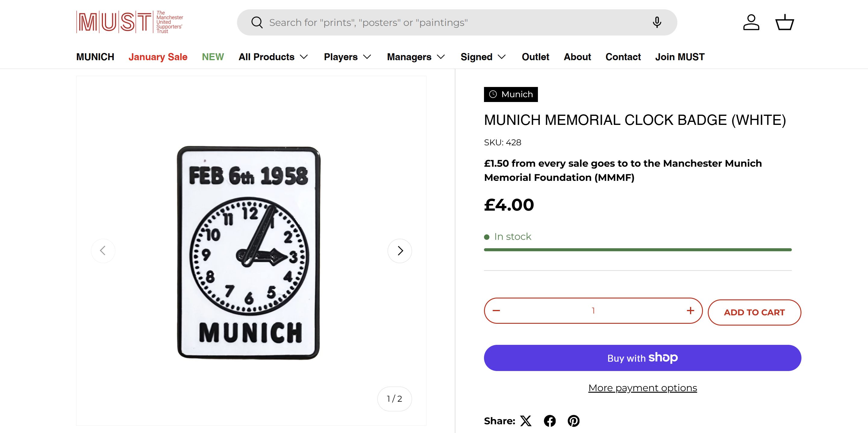Open the account profile icon

click(x=751, y=23)
